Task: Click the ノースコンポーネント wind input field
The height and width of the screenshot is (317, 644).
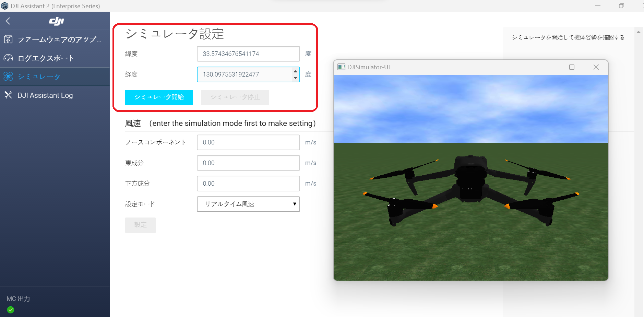Action: click(248, 142)
